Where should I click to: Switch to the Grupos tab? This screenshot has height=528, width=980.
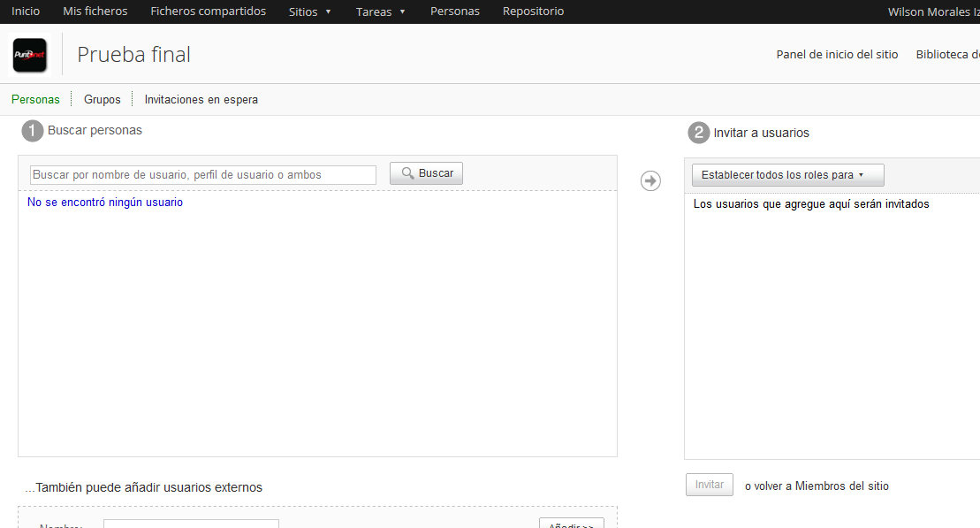pos(102,99)
